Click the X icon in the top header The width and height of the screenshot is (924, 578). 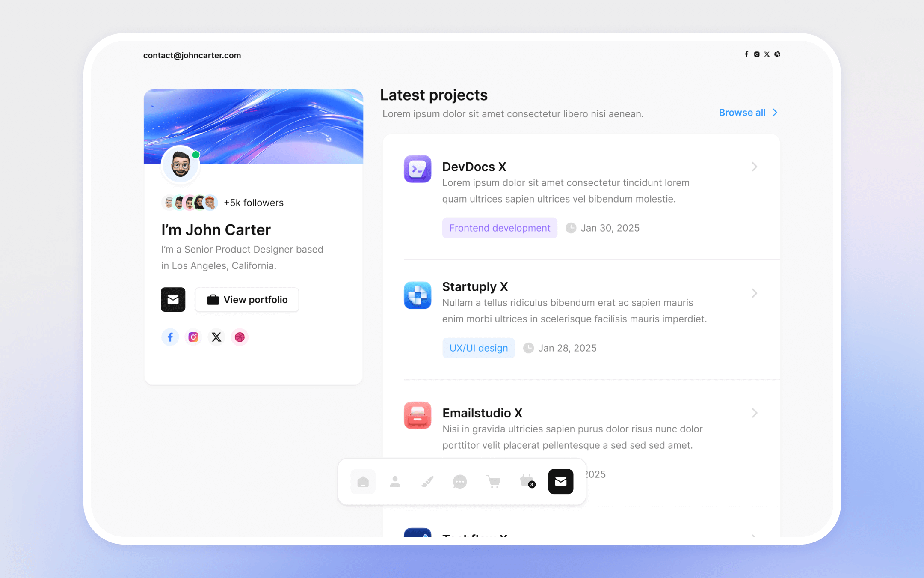[767, 54]
